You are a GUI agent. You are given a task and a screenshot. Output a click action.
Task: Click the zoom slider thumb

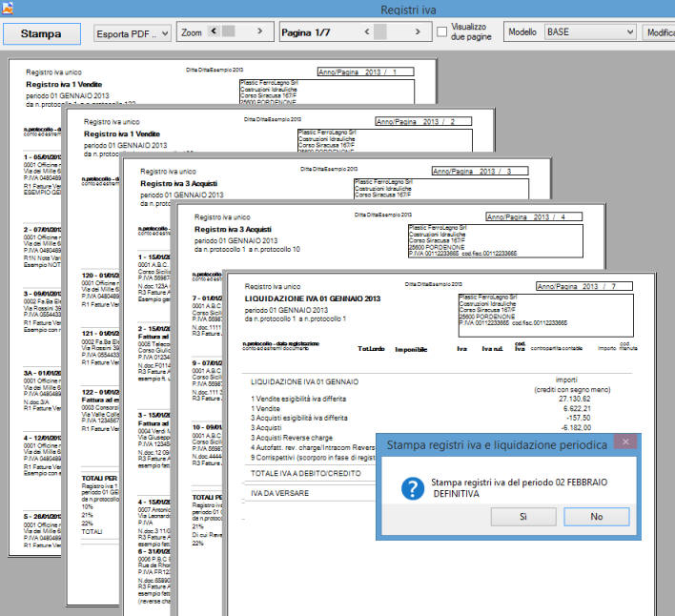pyautogui.click(x=228, y=31)
